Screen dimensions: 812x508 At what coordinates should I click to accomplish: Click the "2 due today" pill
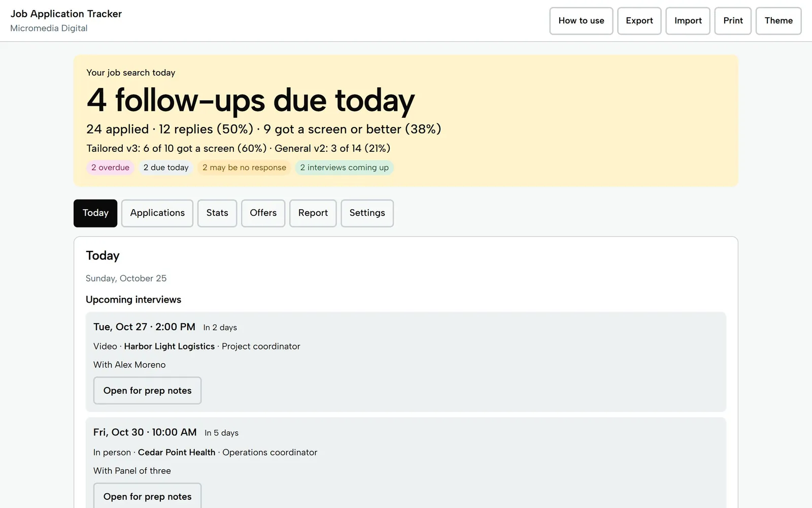(x=166, y=168)
